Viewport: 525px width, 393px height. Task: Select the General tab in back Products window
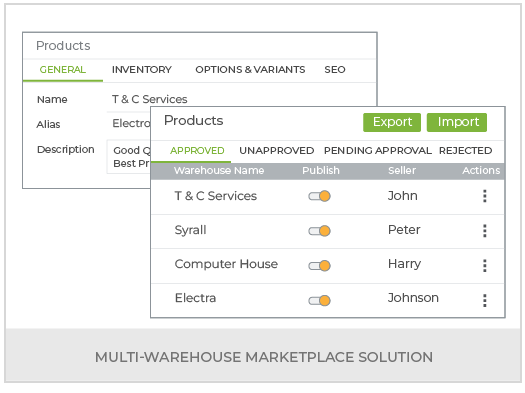coord(63,70)
